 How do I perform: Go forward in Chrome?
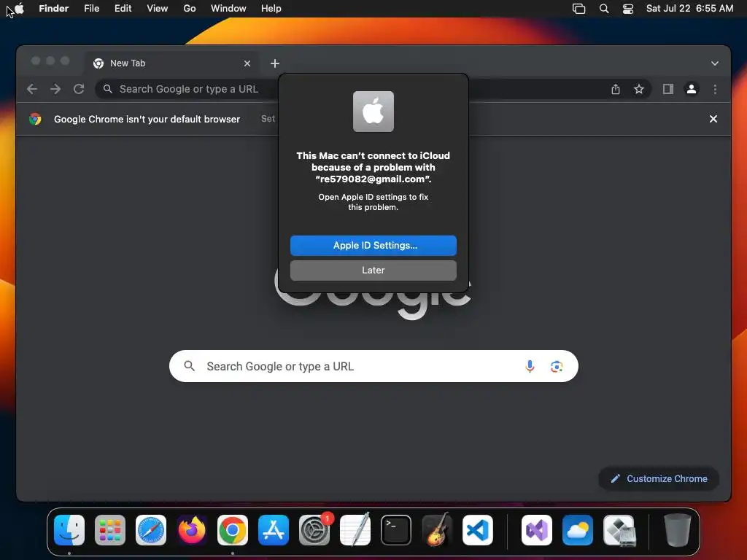click(55, 89)
